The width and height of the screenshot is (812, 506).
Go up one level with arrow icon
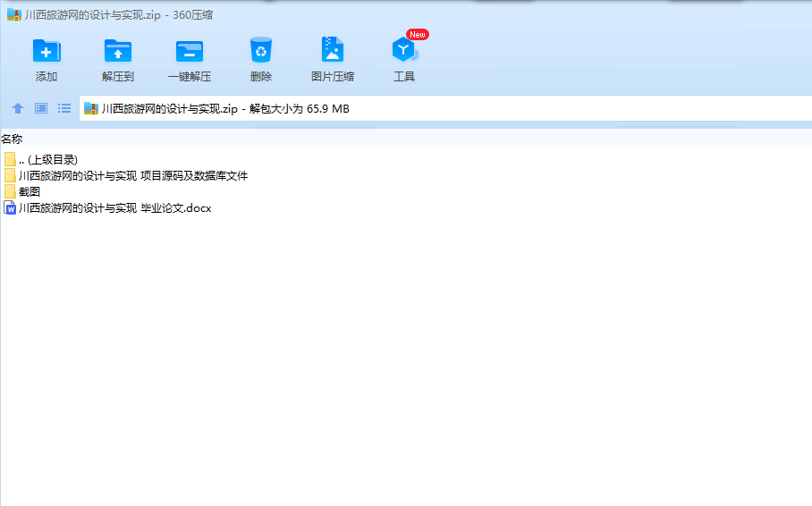(18, 108)
